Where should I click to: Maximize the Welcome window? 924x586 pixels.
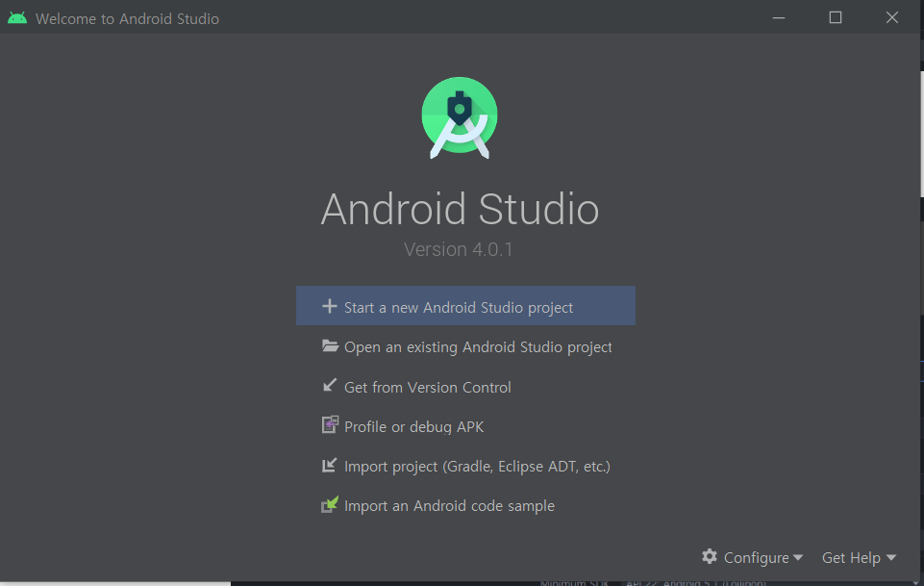click(x=835, y=17)
